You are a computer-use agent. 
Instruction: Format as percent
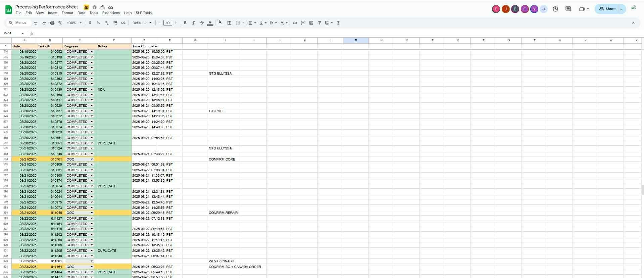[98, 23]
